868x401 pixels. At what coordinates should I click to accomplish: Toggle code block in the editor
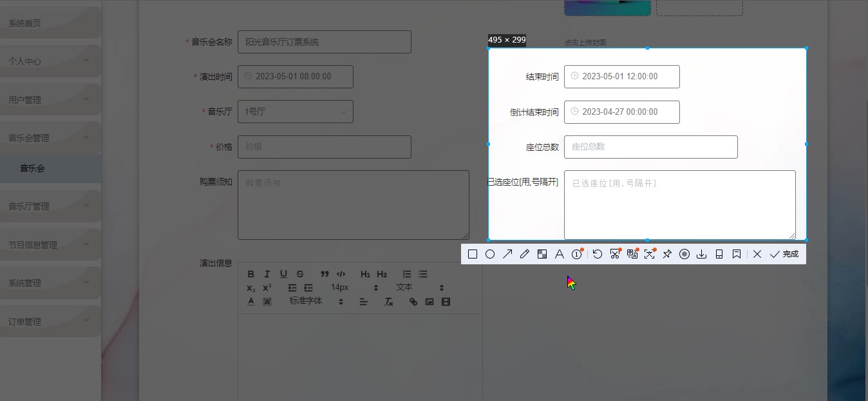pos(341,274)
